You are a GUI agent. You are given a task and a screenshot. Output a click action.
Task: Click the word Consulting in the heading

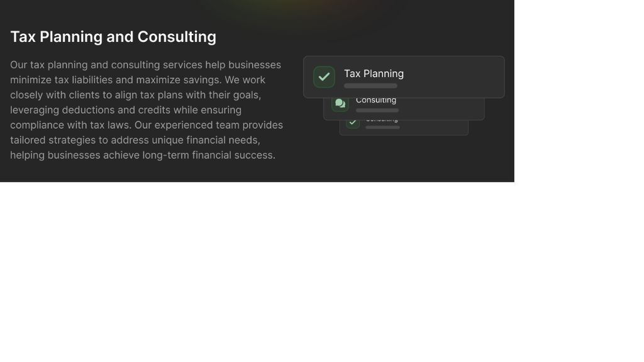177,37
